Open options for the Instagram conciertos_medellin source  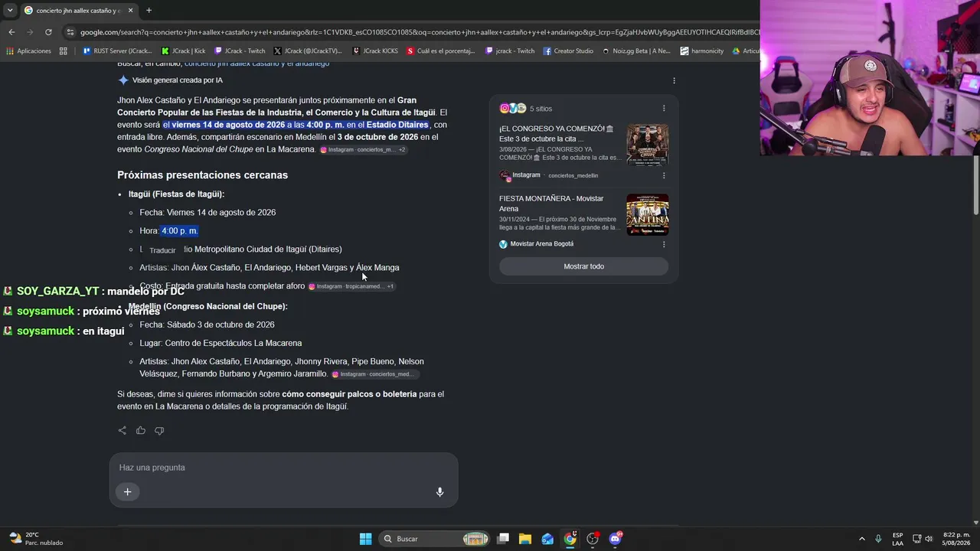tap(664, 175)
